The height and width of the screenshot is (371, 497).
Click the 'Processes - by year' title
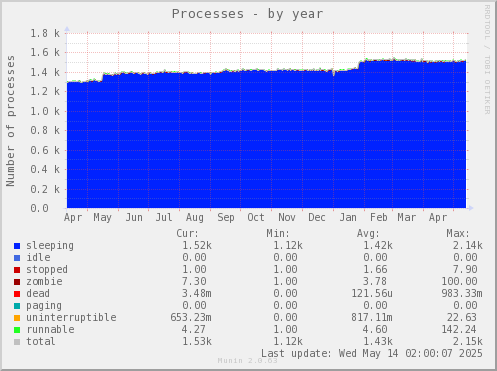pyautogui.click(x=247, y=14)
